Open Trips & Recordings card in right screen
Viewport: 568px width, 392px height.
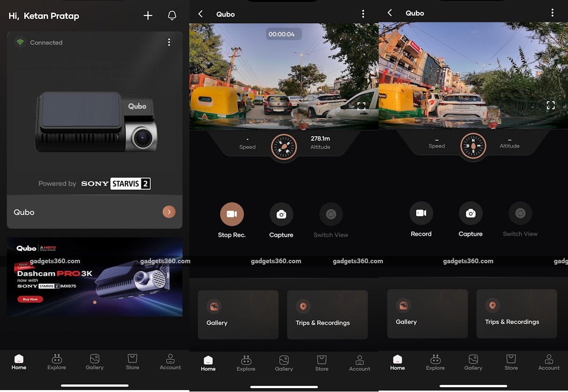[517, 313]
